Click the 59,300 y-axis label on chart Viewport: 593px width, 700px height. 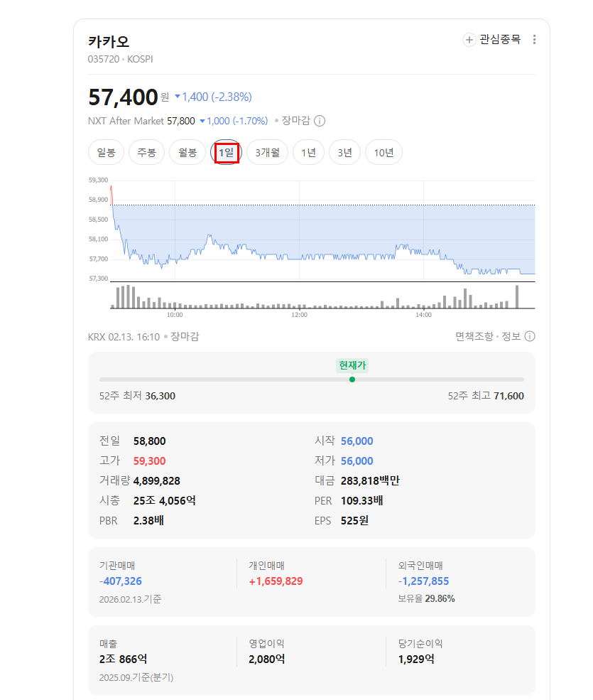(x=98, y=181)
